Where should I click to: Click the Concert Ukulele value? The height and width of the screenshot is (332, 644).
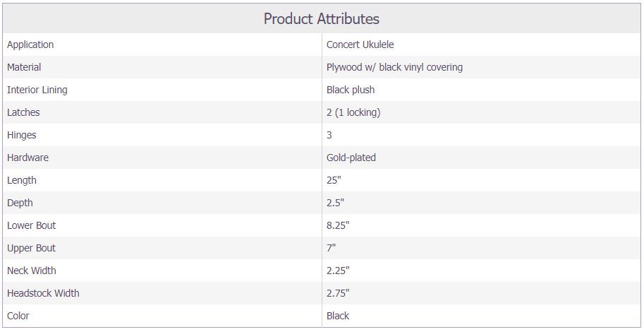pos(360,45)
